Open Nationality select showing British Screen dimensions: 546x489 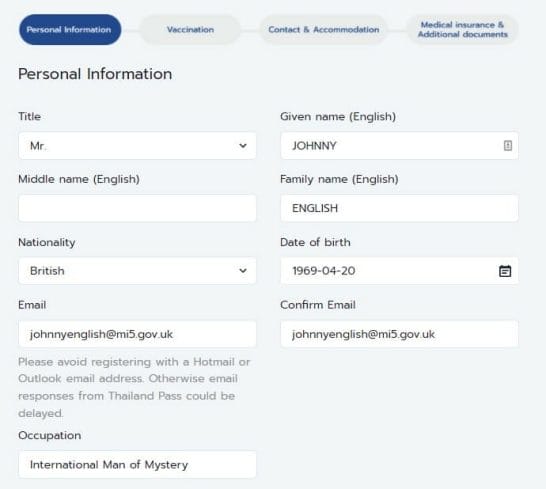coord(137,271)
